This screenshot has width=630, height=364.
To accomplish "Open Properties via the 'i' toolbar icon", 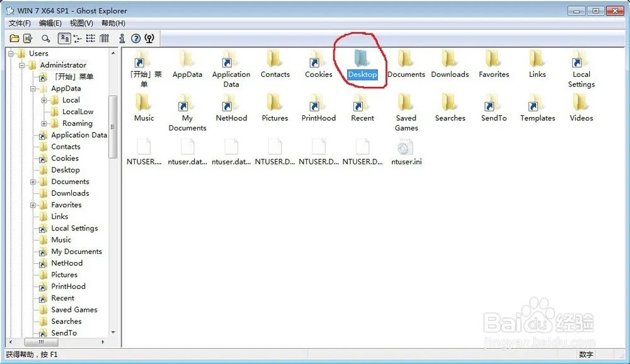I will pos(122,38).
